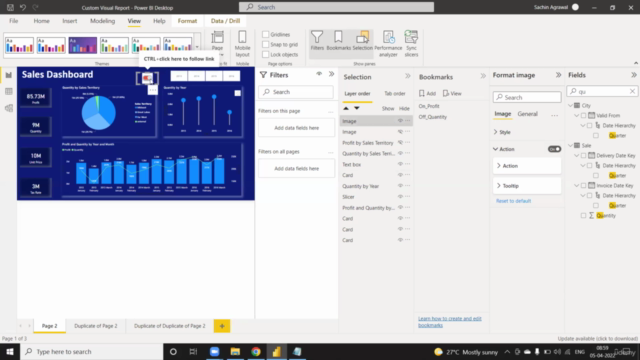Click the Format image search field
This screenshot has width=640, height=360.
tap(527, 97)
